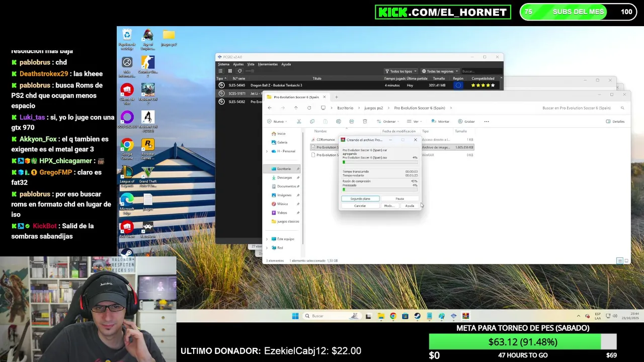Go up one folder in Explorer
The image size is (644, 362).
(296, 108)
